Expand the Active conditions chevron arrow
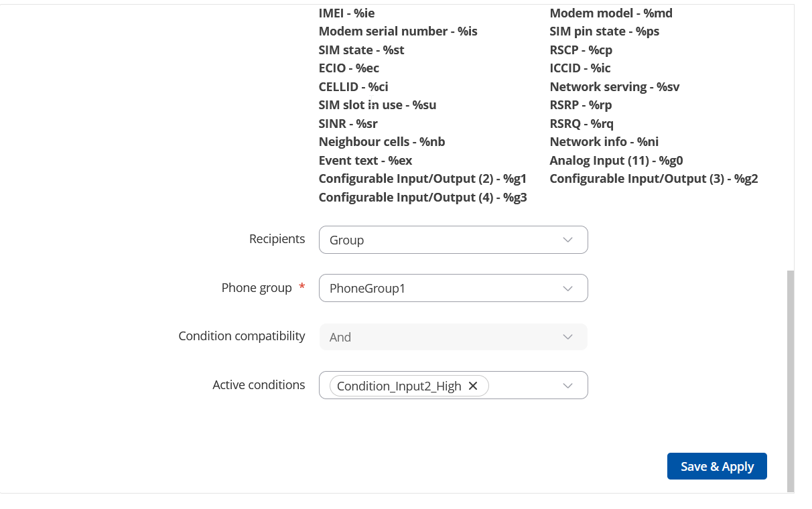The image size is (812, 509). click(568, 386)
